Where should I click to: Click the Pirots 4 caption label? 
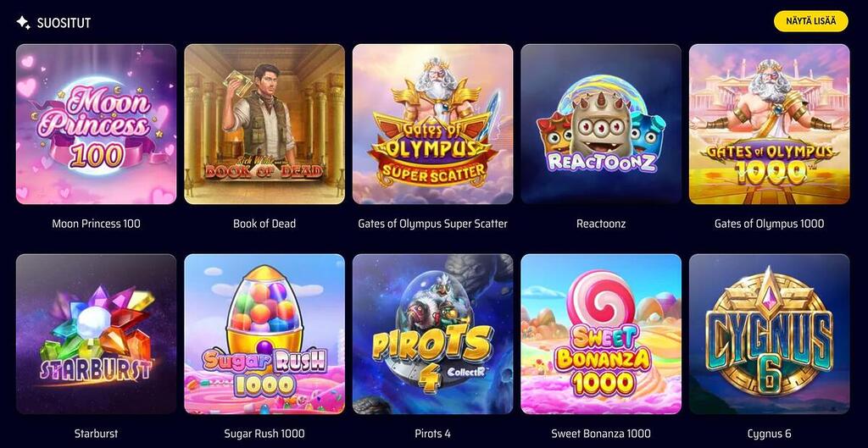(x=433, y=434)
